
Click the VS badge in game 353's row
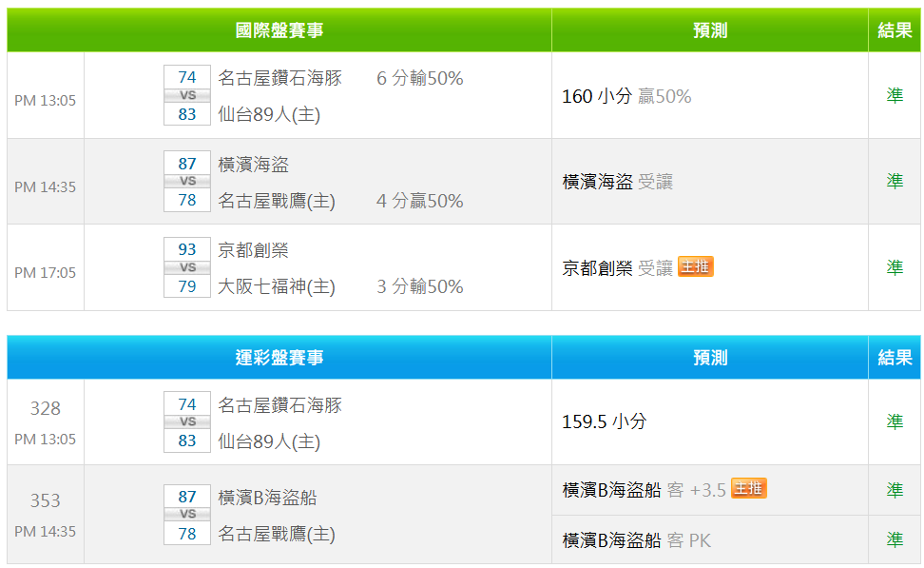coord(187,515)
